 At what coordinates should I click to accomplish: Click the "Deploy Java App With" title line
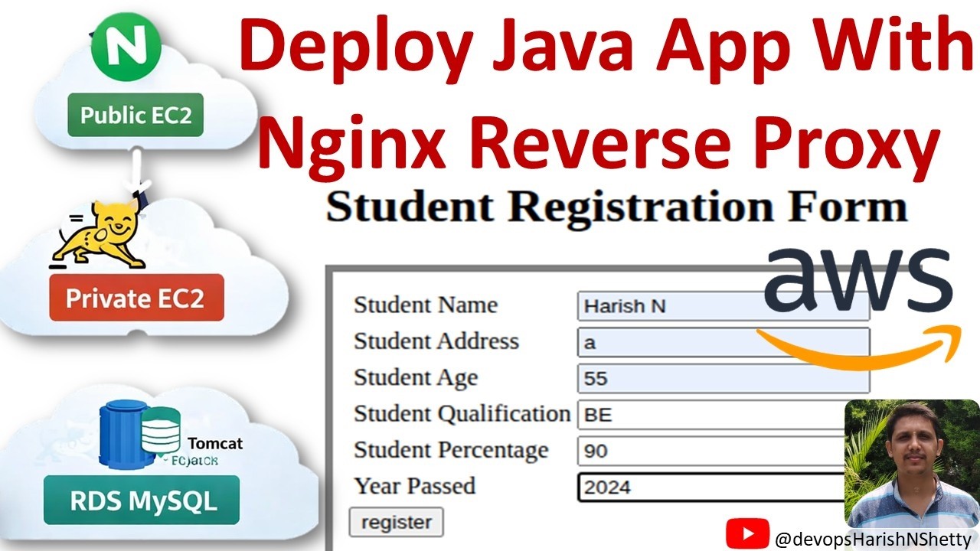click(605, 47)
